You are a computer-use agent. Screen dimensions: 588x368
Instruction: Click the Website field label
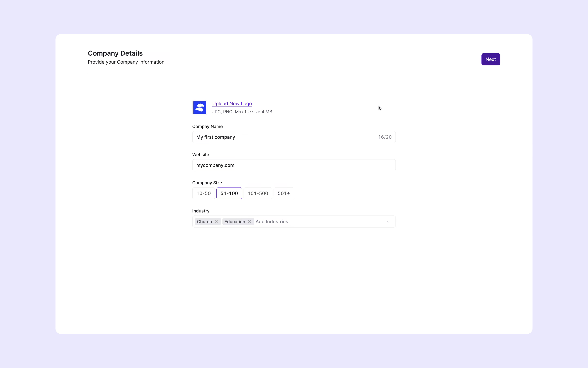click(x=200, y=155)
